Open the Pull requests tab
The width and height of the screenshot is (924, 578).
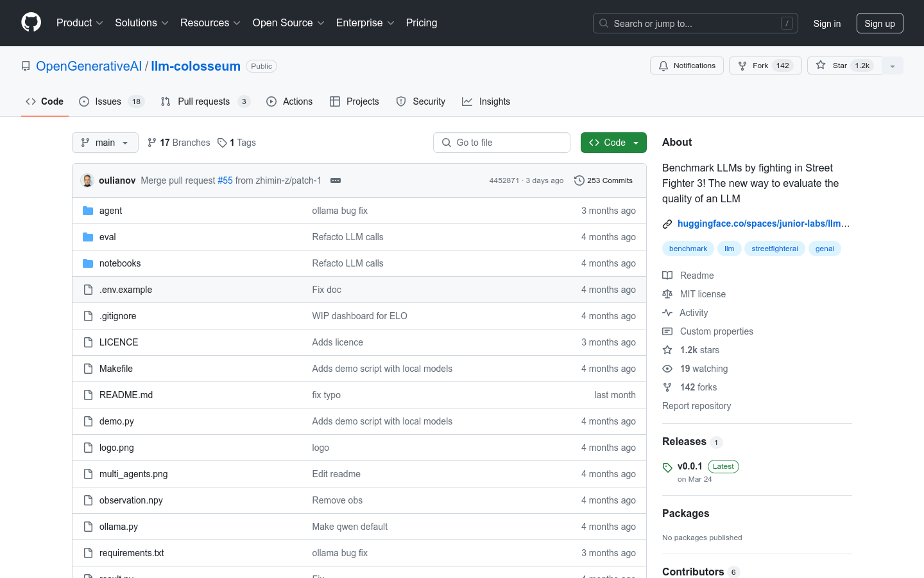coord(204,101)
